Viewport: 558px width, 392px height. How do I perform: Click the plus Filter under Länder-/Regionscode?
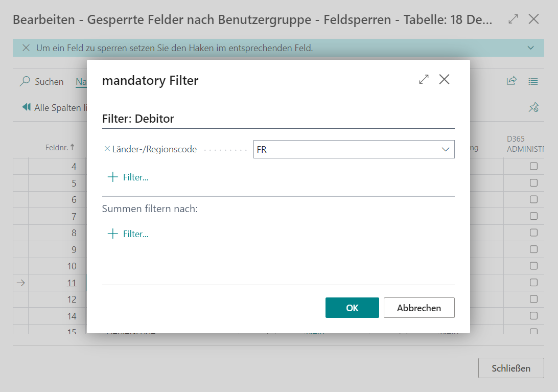coord(128,177)
